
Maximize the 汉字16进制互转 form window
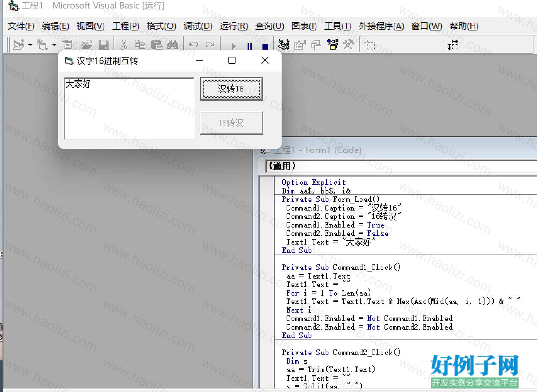coord(232,61)
